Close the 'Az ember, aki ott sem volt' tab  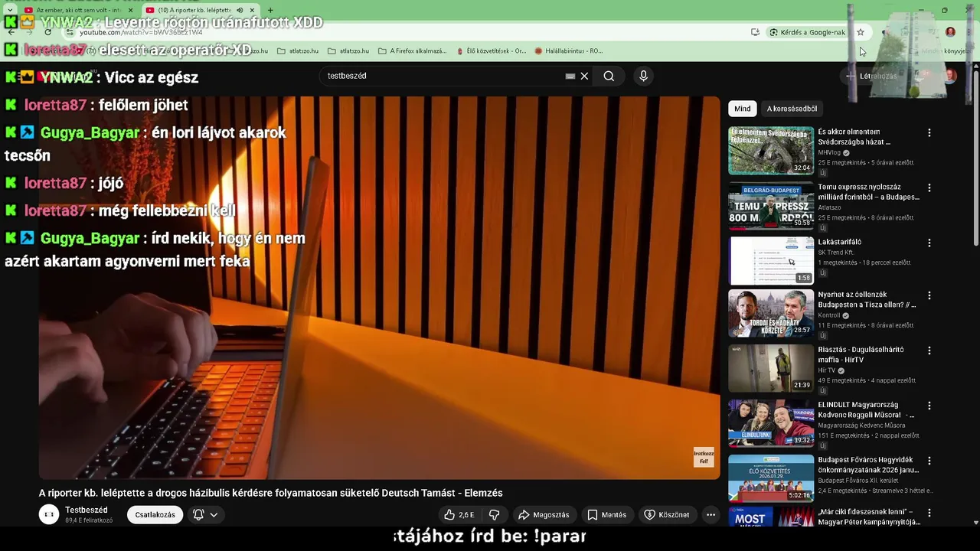[130, 10]
